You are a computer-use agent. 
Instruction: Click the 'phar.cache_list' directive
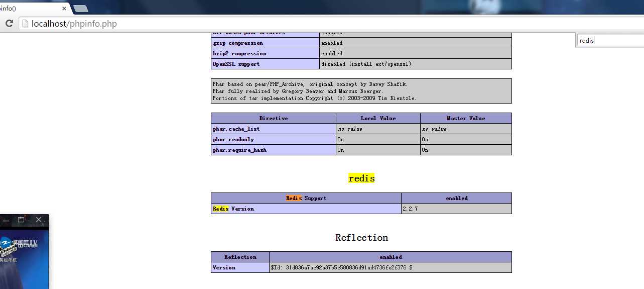[x=274, y=129]
